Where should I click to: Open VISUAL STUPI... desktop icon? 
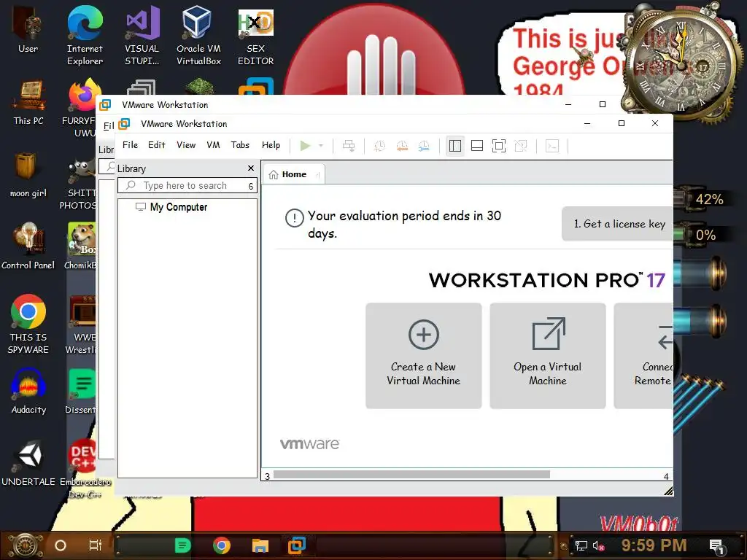142,35
